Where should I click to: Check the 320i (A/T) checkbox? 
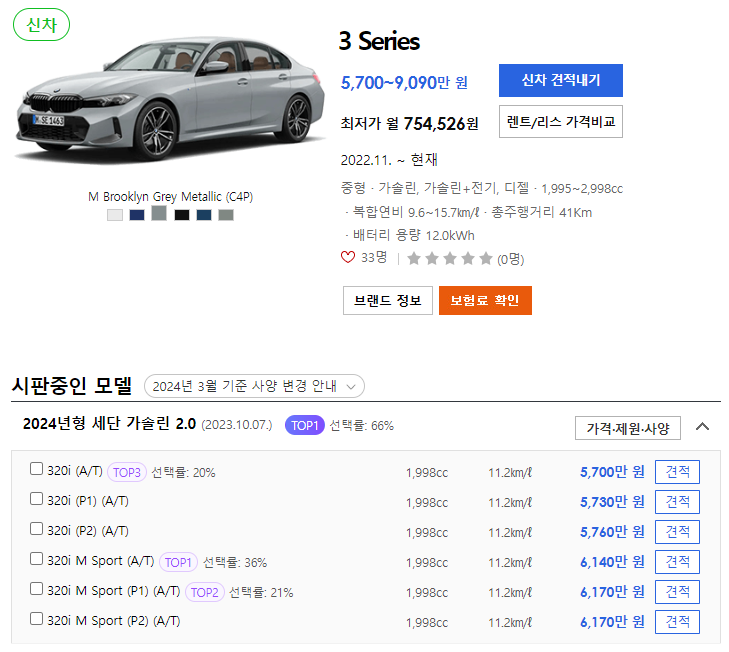click(36, 469)
